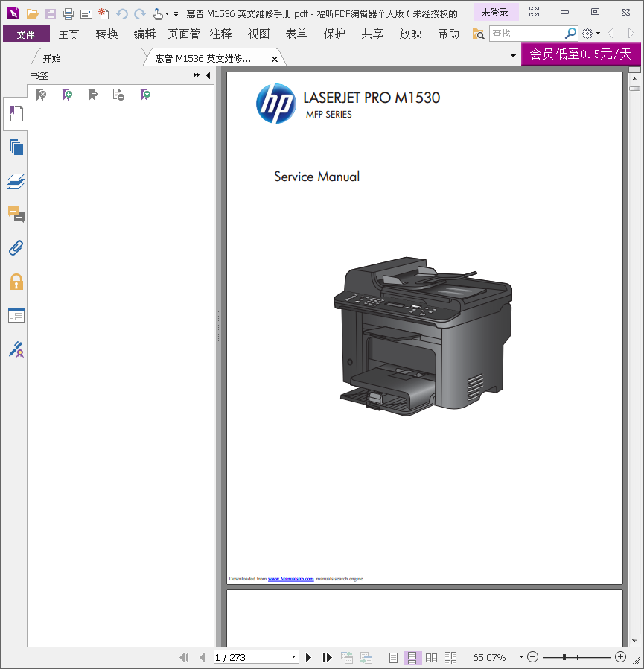Jump to the last page

327,658
